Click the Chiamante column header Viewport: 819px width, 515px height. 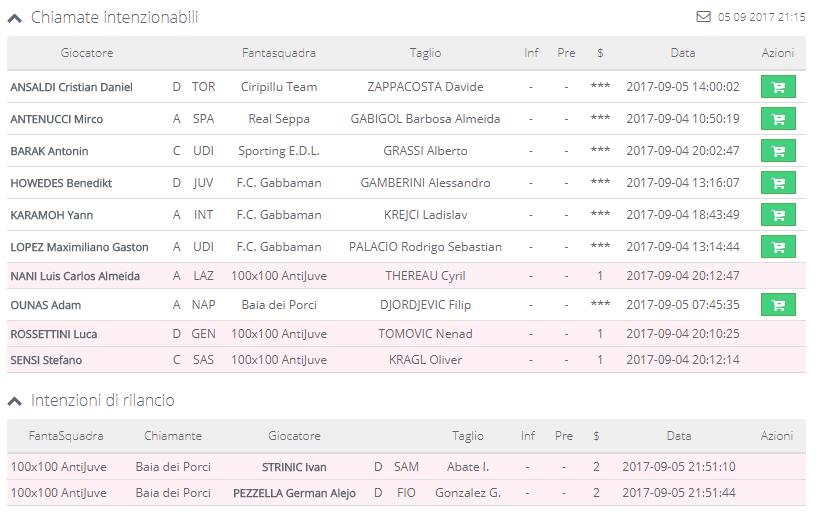click(x=173, y=436)
